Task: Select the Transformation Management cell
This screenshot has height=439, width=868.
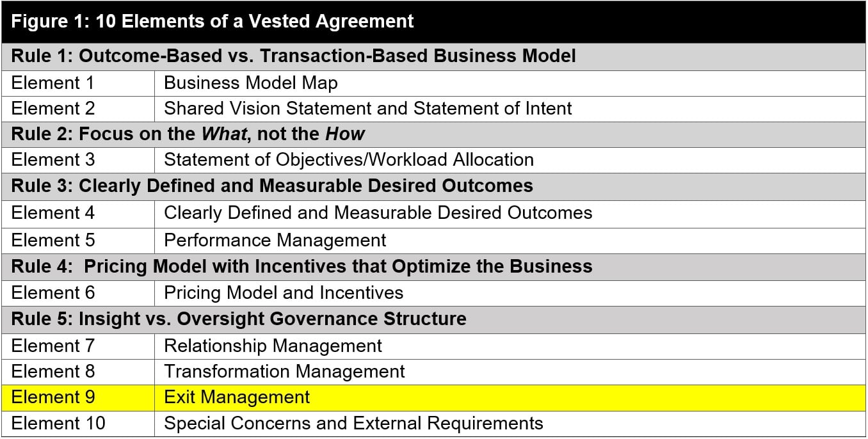Action: click(510, 372)
